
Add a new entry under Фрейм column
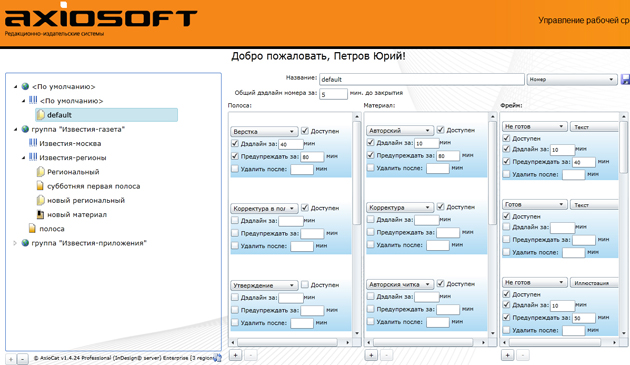tap(507, 355)
